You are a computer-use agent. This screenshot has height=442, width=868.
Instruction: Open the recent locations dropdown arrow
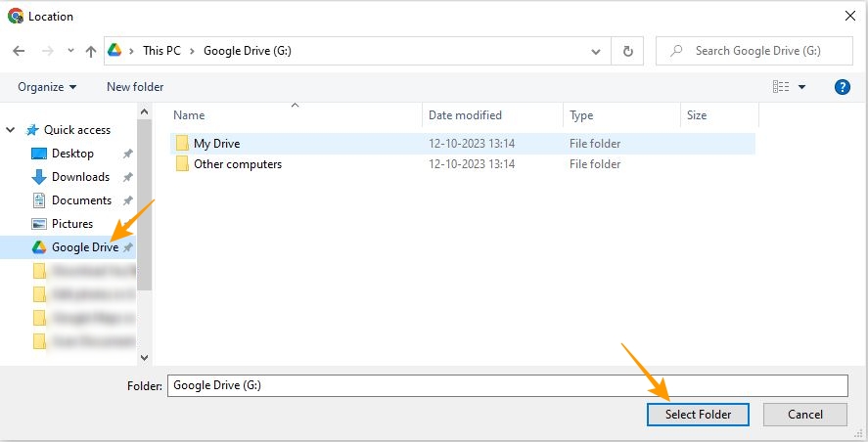[x=70, y=51]
